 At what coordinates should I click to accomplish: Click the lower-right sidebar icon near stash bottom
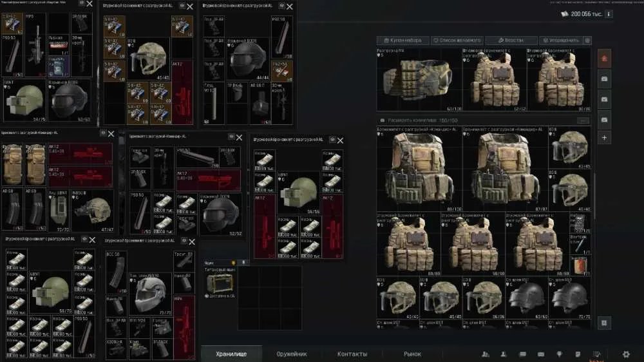[604, 323]
